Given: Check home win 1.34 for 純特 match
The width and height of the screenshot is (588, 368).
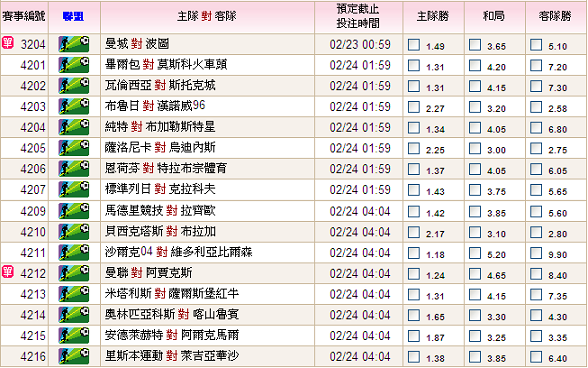Looking at the screenshot, I should coord(414,128).
